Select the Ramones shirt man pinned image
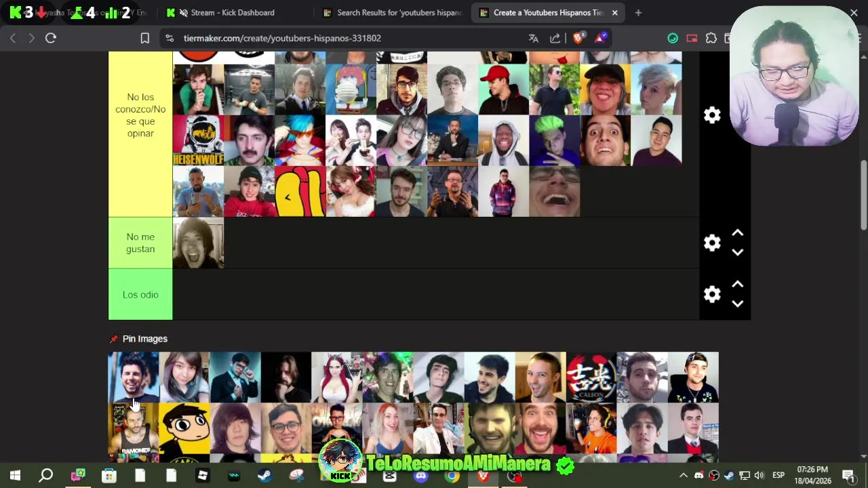 tap(134, 428)
